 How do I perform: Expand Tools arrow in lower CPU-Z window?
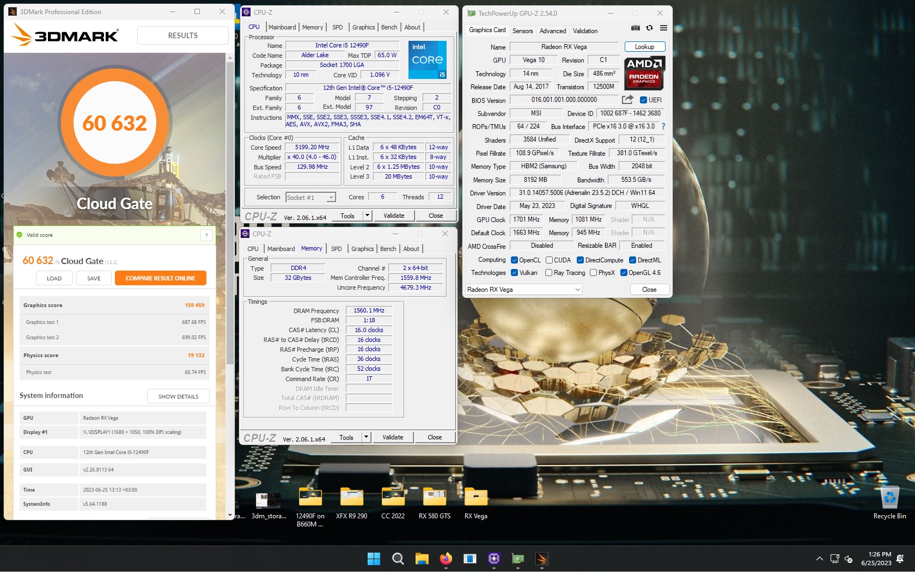click(x=366, y=437)
